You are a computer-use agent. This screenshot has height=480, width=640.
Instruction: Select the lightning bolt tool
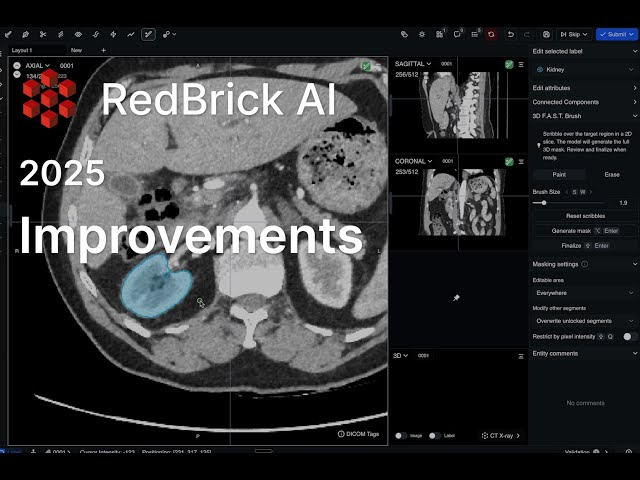[113, 35]
